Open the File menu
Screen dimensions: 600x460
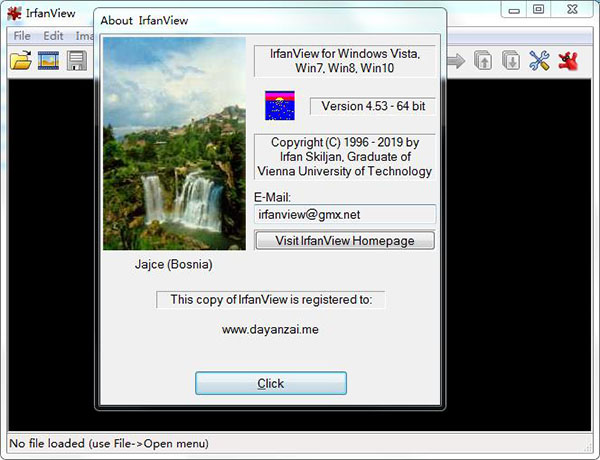pyautogui.click(x=22, y=36)
